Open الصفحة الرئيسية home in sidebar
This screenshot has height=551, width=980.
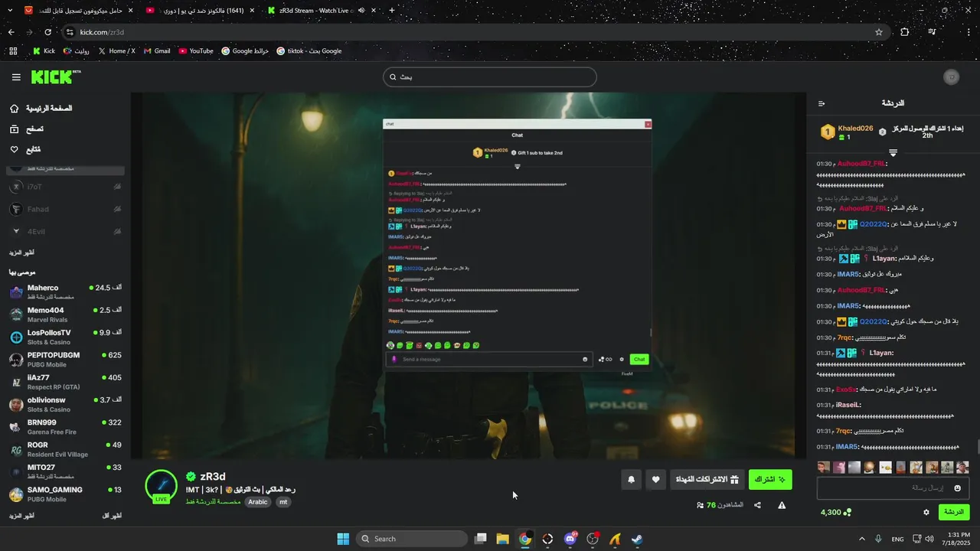(41, 109)
